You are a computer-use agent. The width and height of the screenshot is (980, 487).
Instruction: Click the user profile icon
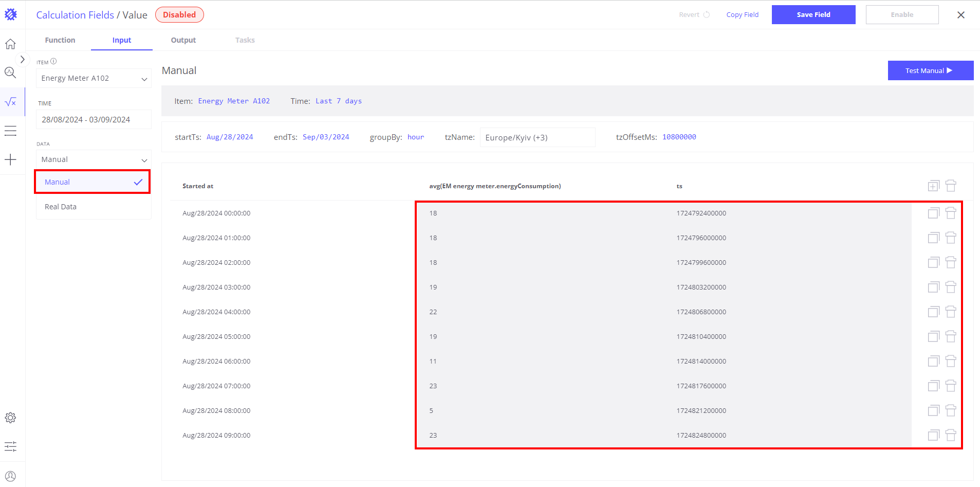pos(10,476)
